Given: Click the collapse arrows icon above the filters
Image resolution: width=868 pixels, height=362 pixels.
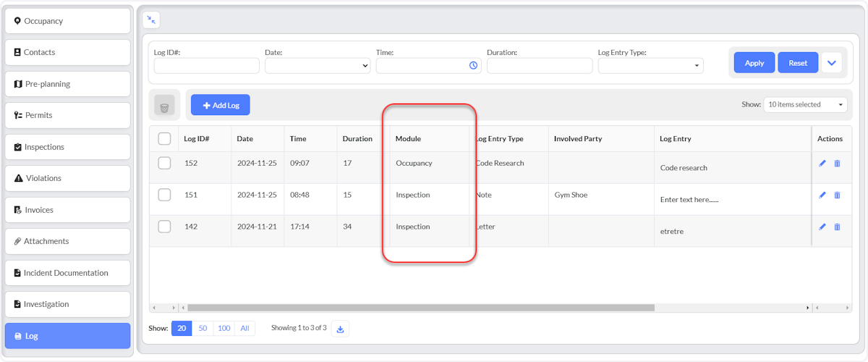Looking at the screenshot, I should click(x=151, y=20).
